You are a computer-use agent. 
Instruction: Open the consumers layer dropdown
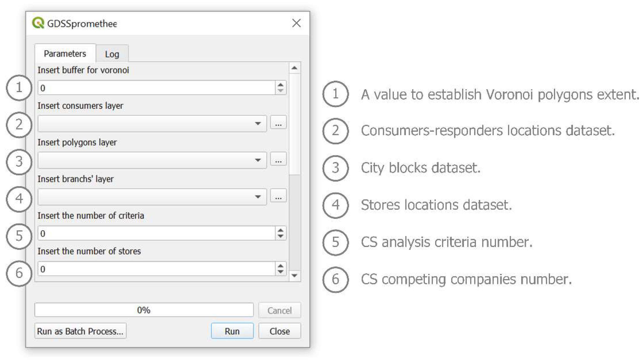(x=152, y=123)
